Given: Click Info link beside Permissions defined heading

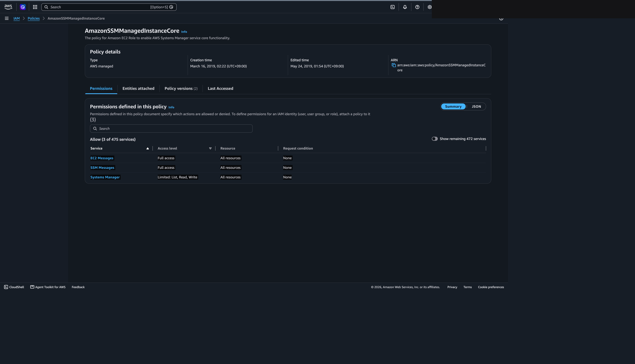Looking at the screenshot, I should (x=171, y=107).
